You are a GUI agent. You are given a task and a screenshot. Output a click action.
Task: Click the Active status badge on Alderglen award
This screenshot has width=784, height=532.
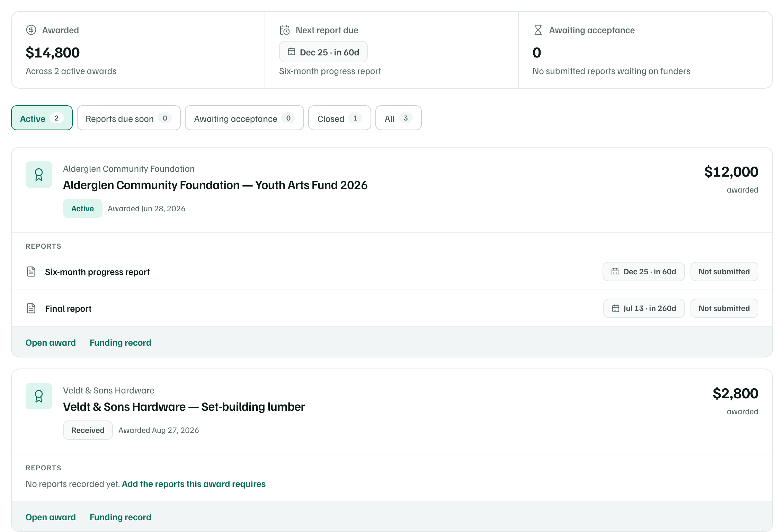point(82,209)
